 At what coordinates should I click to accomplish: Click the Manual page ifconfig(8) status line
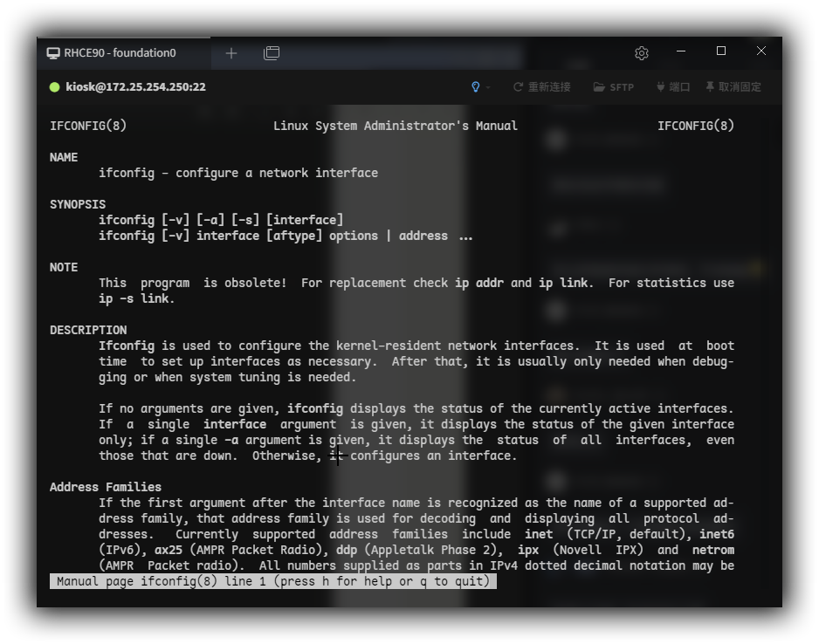[272, 581]
